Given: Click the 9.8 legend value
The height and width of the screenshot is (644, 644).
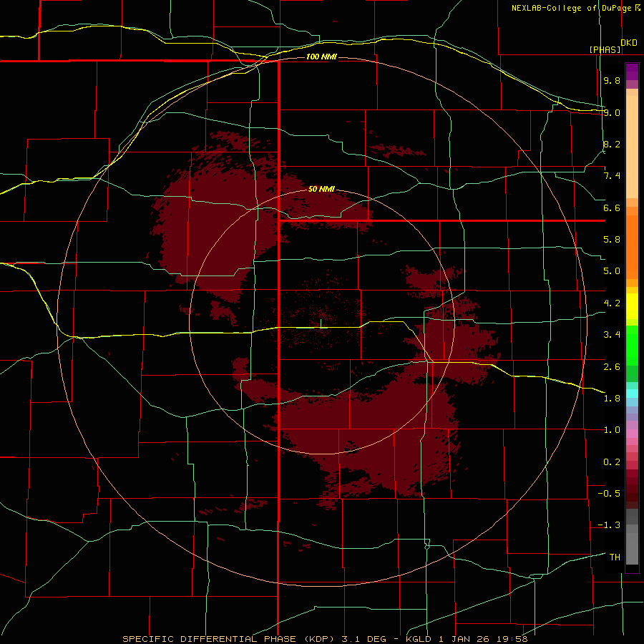Looking at the screenshot, I should (x=612, y=80).
